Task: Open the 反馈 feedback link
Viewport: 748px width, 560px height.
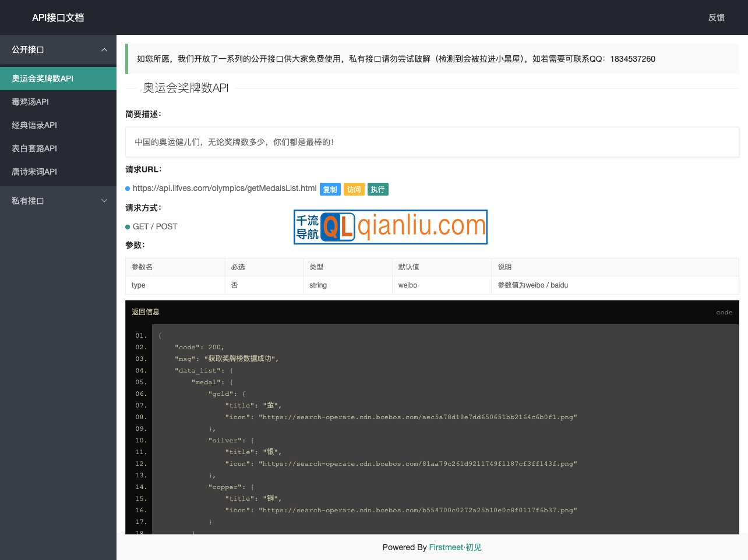Action: (x=716, y=17)
